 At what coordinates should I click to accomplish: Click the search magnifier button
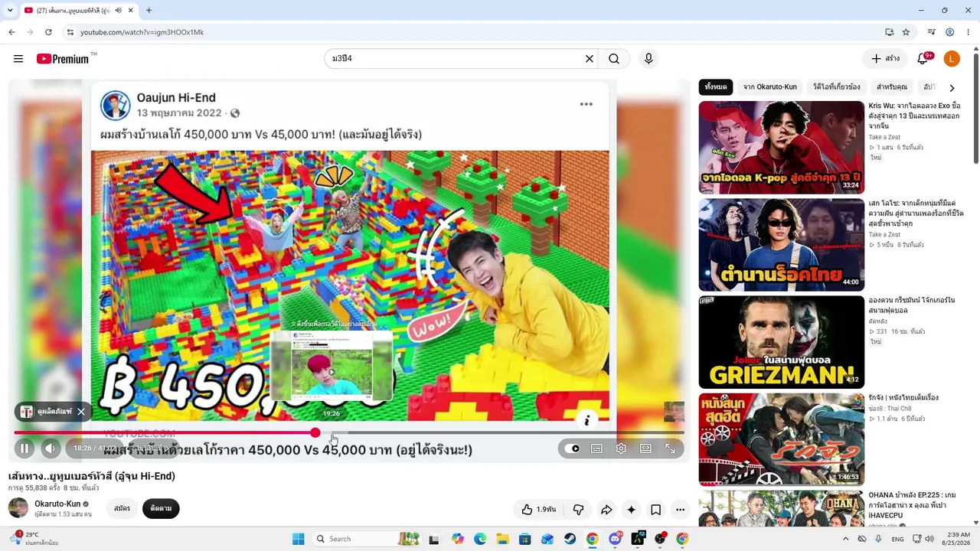pyautogui.click(x=614, y=59)
